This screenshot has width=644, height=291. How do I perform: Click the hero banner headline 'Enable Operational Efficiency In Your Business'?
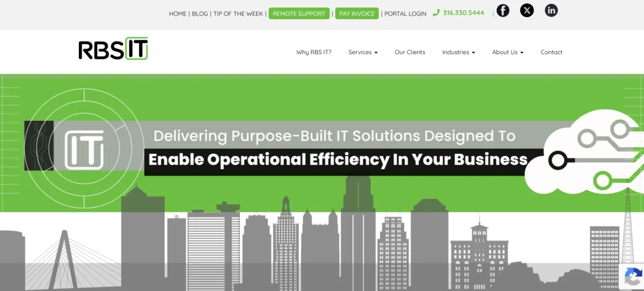pyautogui.click(x=338, y=160)
